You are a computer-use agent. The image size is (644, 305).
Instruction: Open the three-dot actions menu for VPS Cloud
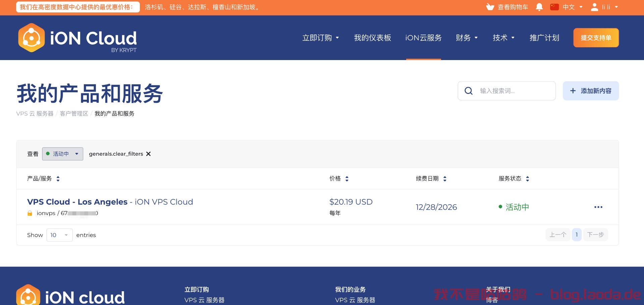[x=598, y=207]
